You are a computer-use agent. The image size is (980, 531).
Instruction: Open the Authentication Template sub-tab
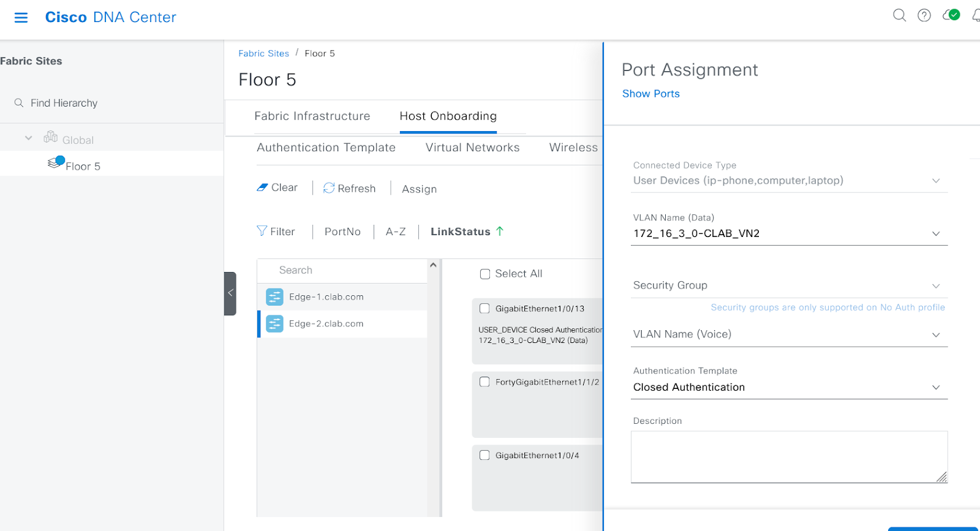pyautogui.click(x=326, y=148)
